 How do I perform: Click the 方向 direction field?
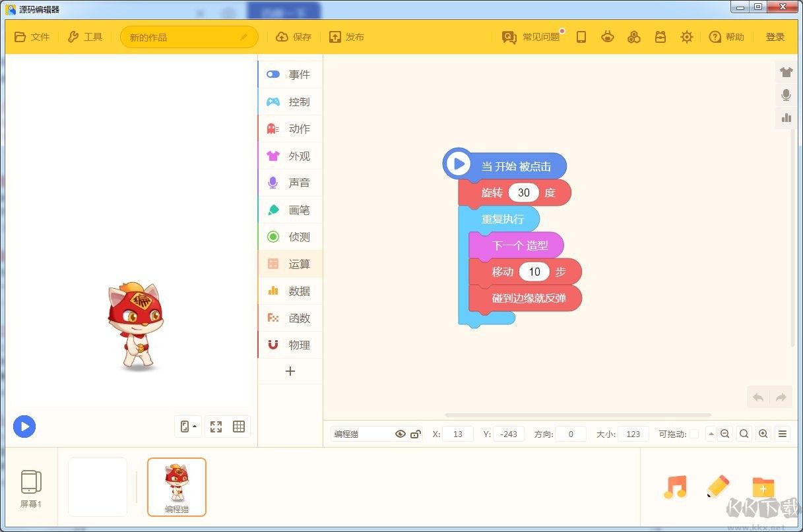tap(571, 434)
